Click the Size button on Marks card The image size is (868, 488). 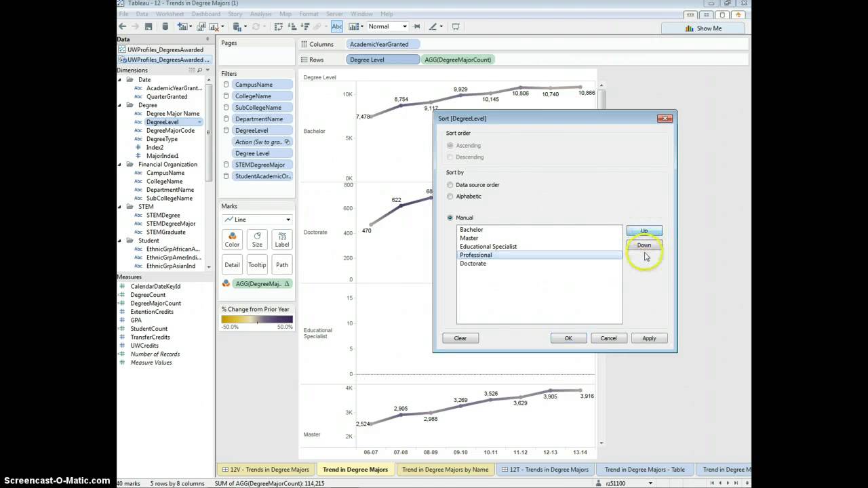(x=257, y=239)
